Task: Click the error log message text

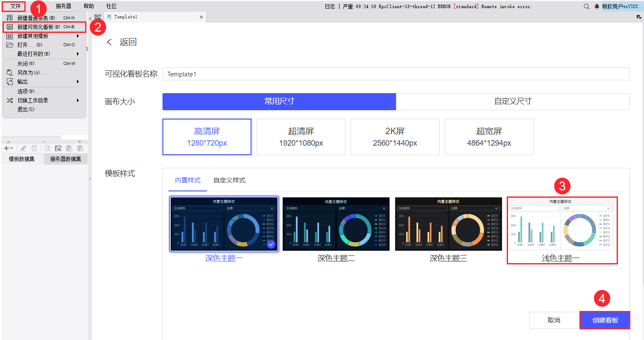Action: [x=437, y=6]
